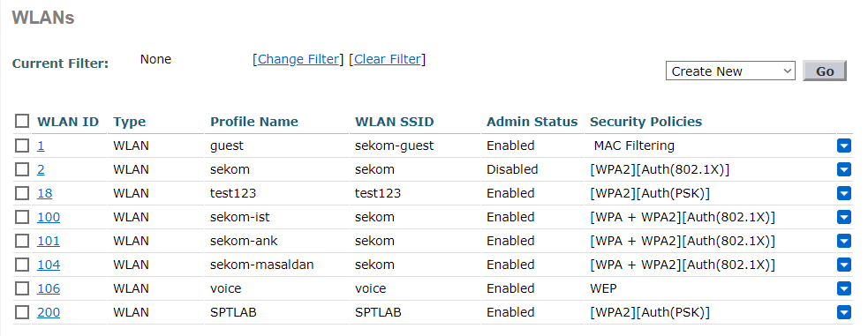Tick the select-all checkbox in the table header
The width and height of the screenshot is (868, 336).
22,121
